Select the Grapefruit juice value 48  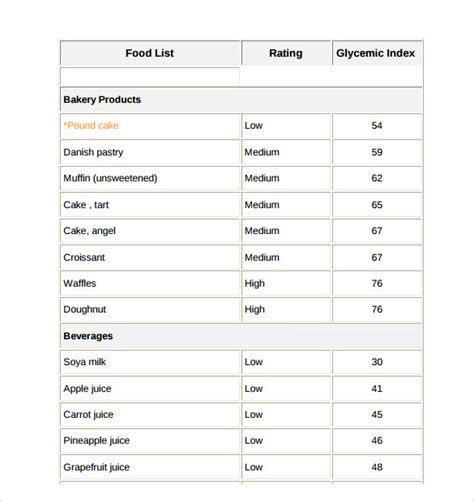[x=377, y=467]
